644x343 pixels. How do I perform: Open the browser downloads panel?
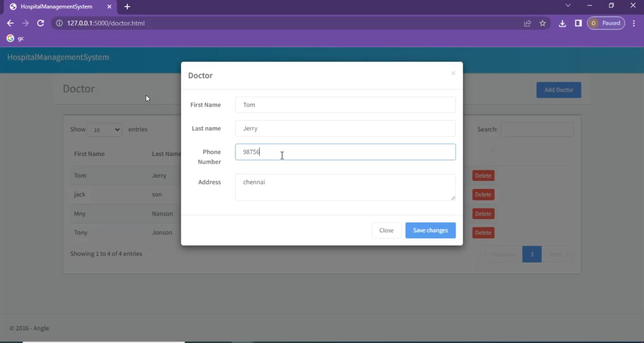(x=562, y=23)
